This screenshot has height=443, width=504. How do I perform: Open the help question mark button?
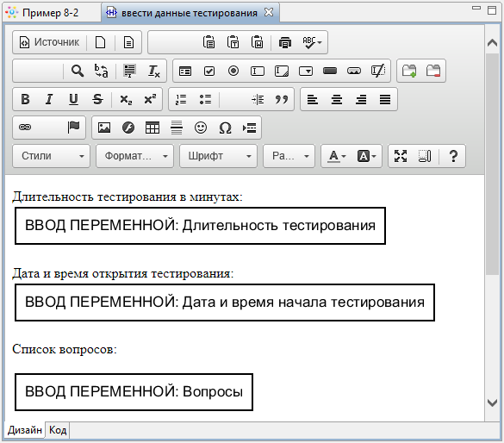coord(453,156)
